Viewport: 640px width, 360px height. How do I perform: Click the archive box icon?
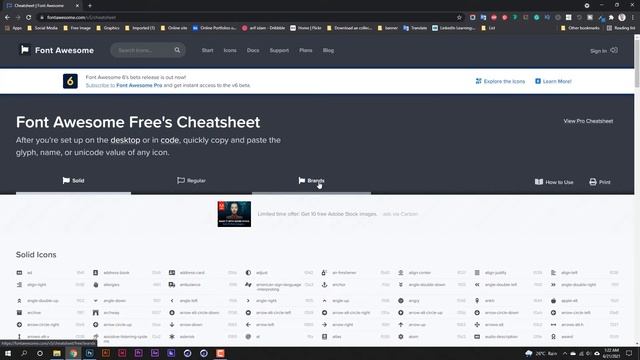pyautogui.click(x=19, y=313)
